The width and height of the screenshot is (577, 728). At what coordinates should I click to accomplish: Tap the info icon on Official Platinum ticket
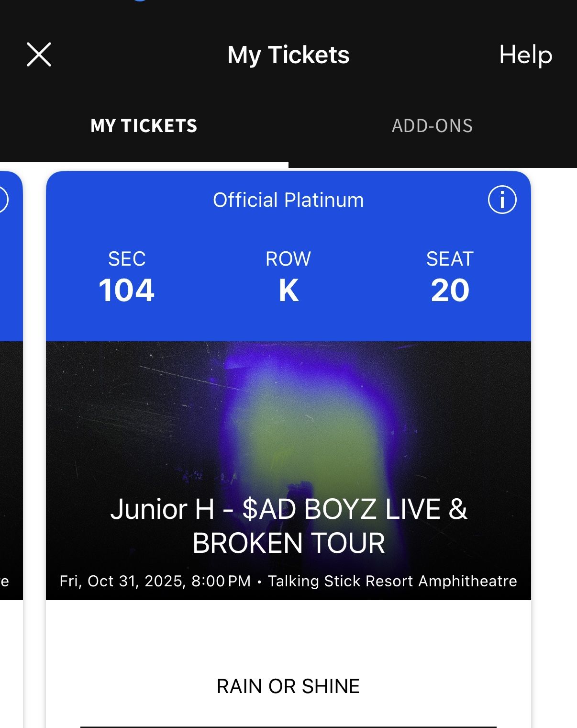pos(502,200)
